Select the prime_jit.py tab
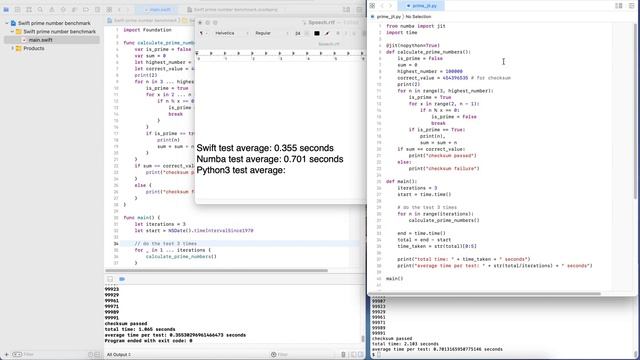The width and height of the screenshot is (640, 360). tap(422, 6)
